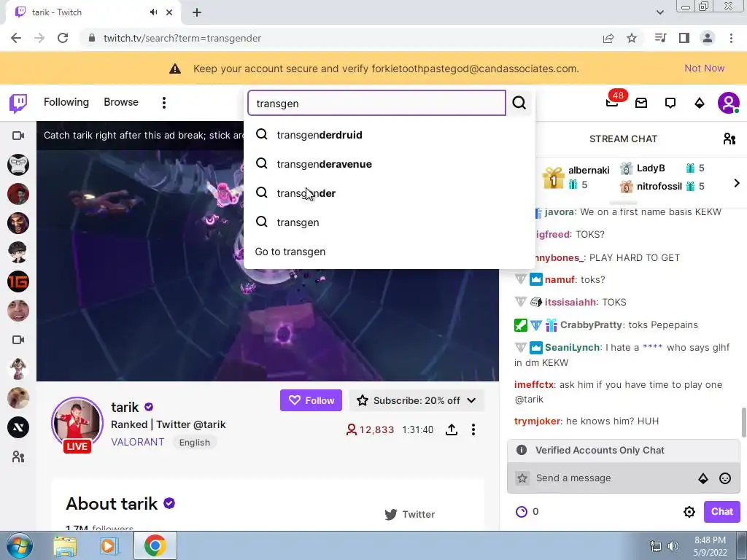Viewport: 747px width, 560px height.
Task: Expand the tab search dropdown arrow
Action: click(x=659, y=12)
